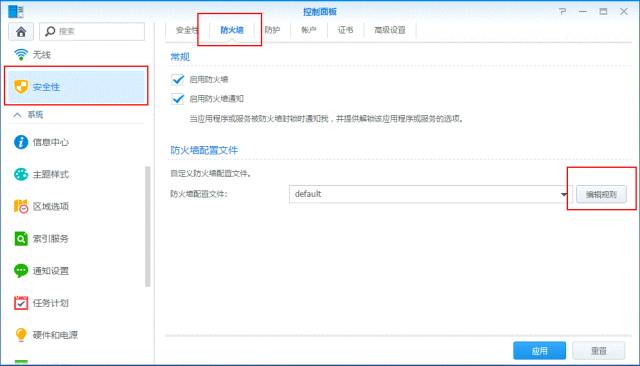Click the 编辑规则 button
Image resolution: width=640 pixels, height=366 pixels.
click(x=601, y=194)
